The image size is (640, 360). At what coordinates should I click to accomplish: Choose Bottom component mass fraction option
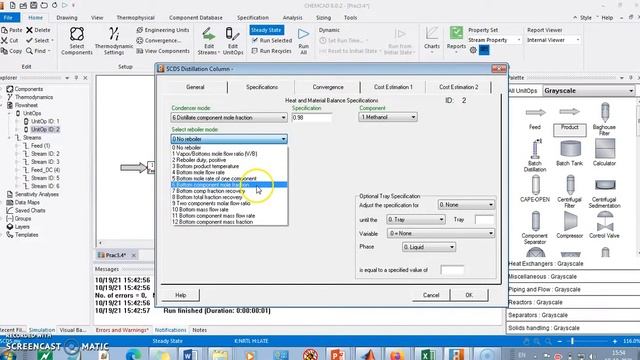229,222
